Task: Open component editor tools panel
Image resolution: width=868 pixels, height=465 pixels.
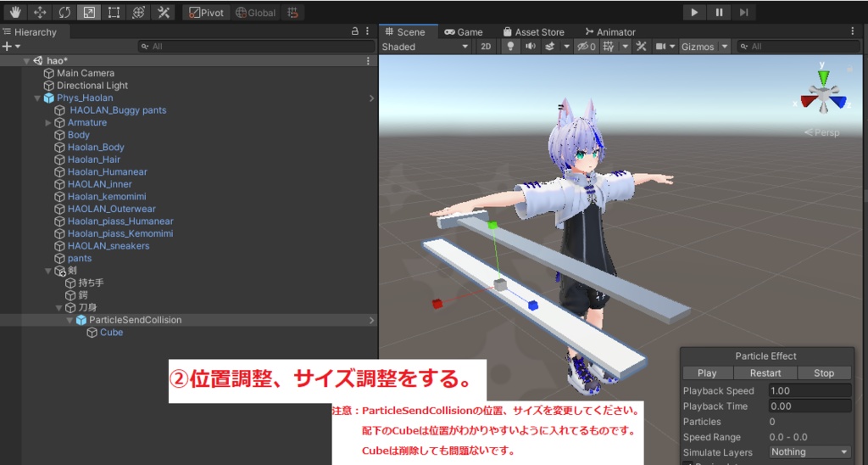Action: tap(641, 47)
